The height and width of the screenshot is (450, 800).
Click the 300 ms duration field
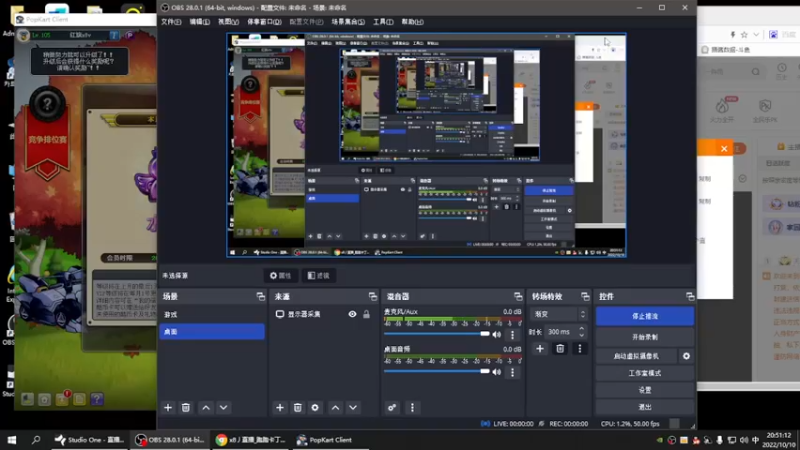coord(561,332)
